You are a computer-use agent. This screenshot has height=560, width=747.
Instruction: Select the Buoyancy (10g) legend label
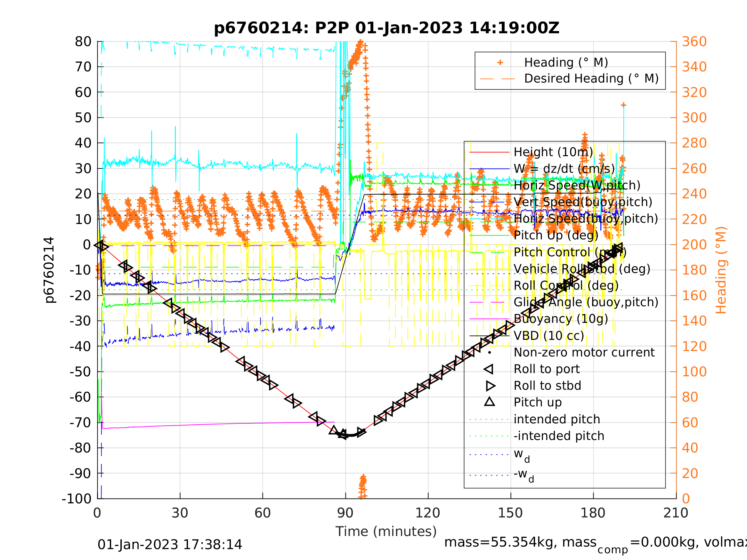(561, 319)
